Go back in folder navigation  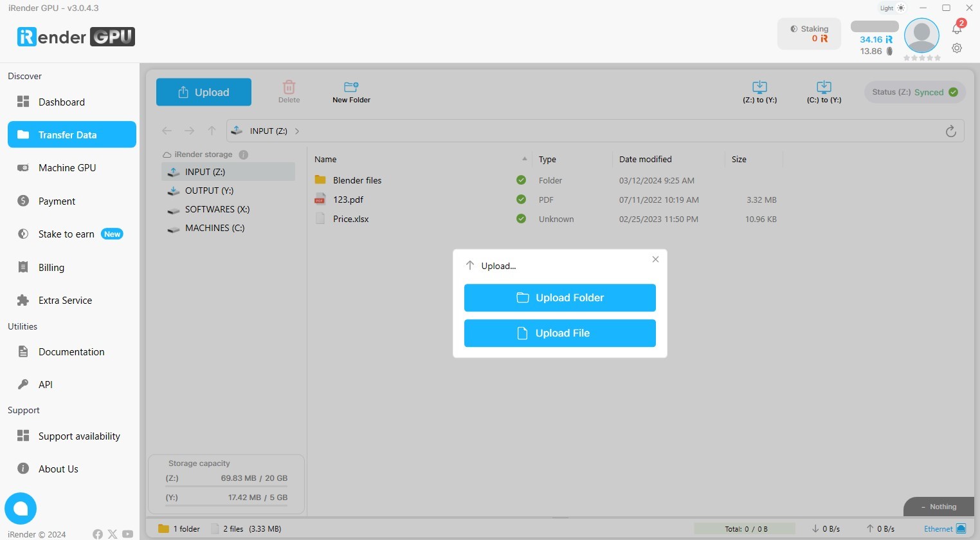point(167,131)
